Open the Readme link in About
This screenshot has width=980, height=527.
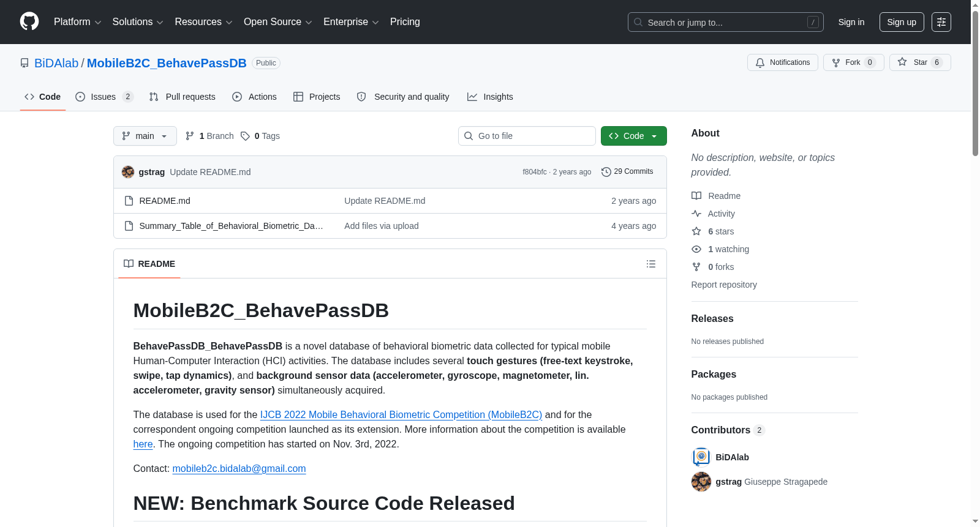click(716, 196)
